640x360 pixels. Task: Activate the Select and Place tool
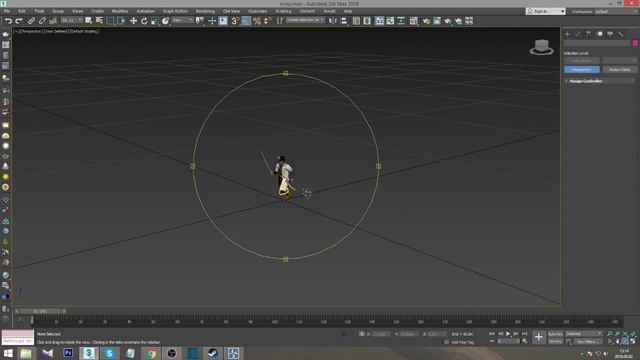tap(165, 21)
